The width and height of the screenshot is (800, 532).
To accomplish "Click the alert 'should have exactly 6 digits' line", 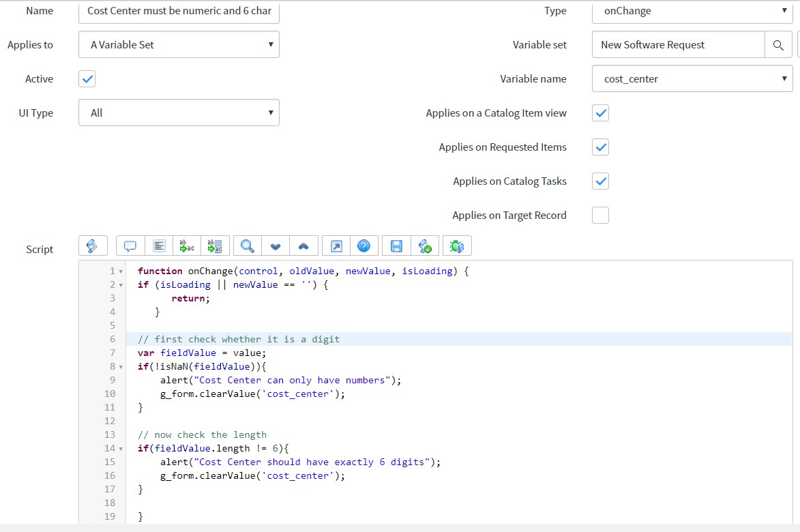I will 301,462.
